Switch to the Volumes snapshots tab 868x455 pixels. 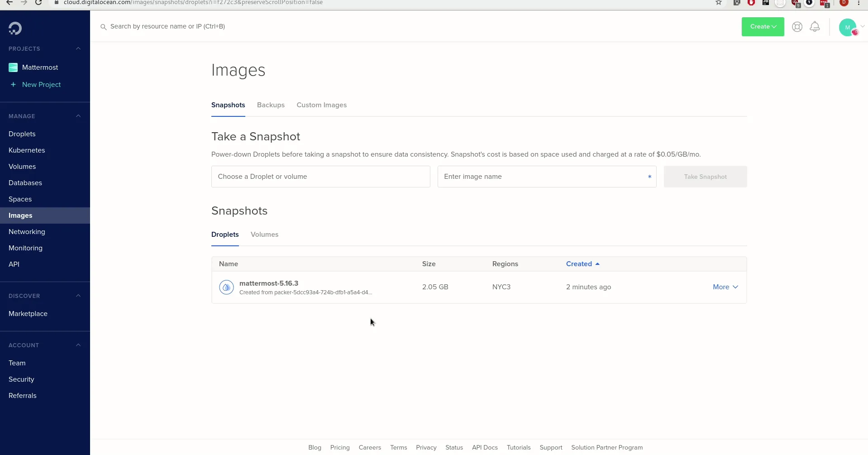tap(264, 235)
